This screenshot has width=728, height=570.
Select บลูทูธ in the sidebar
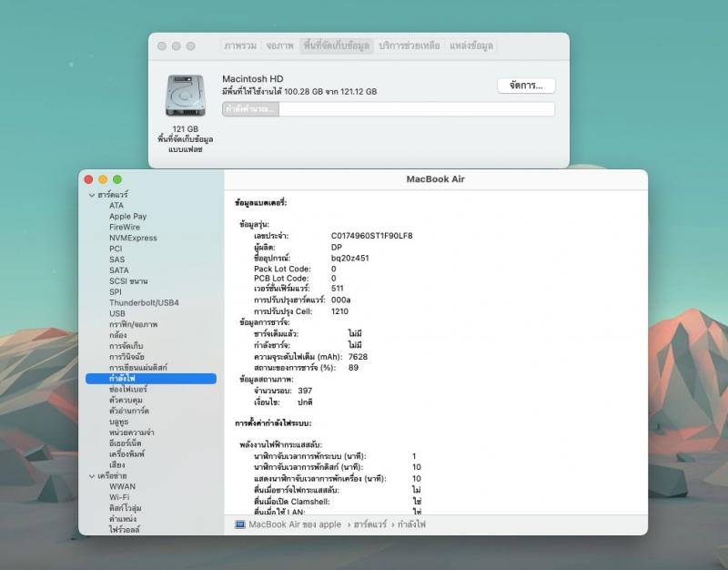pos(118,422)
